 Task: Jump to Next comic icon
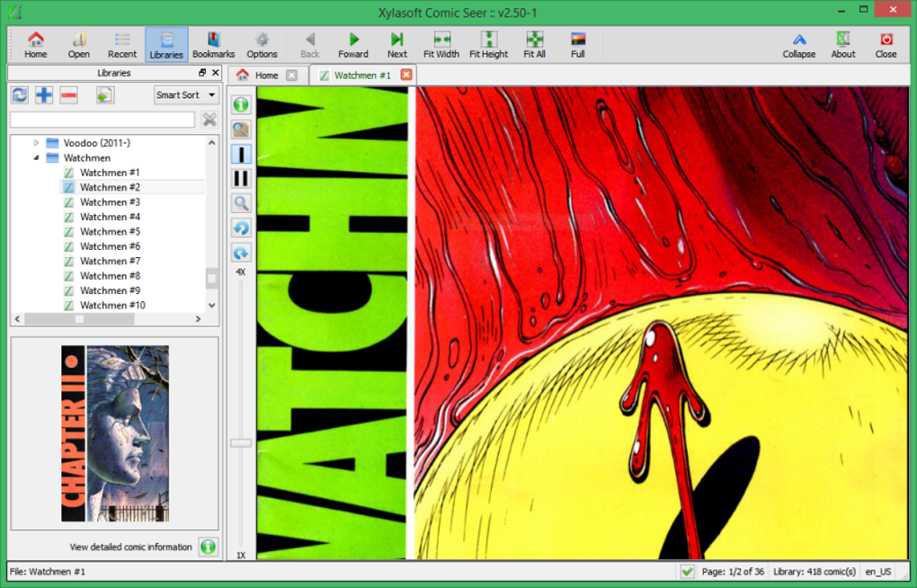pos(397,45)
